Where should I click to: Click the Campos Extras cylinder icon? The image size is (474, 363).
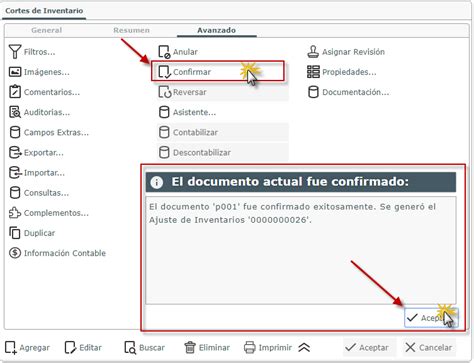(x=15, y=132)
